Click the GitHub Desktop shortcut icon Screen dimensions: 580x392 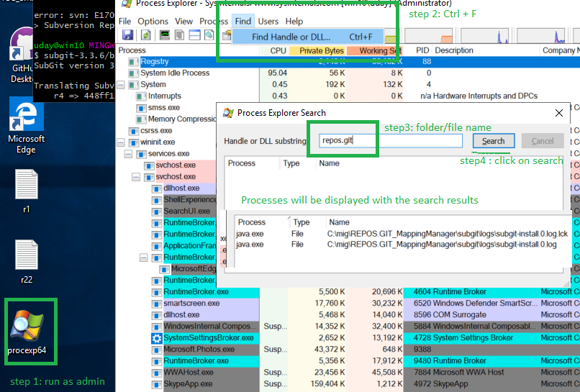[21, 55]
